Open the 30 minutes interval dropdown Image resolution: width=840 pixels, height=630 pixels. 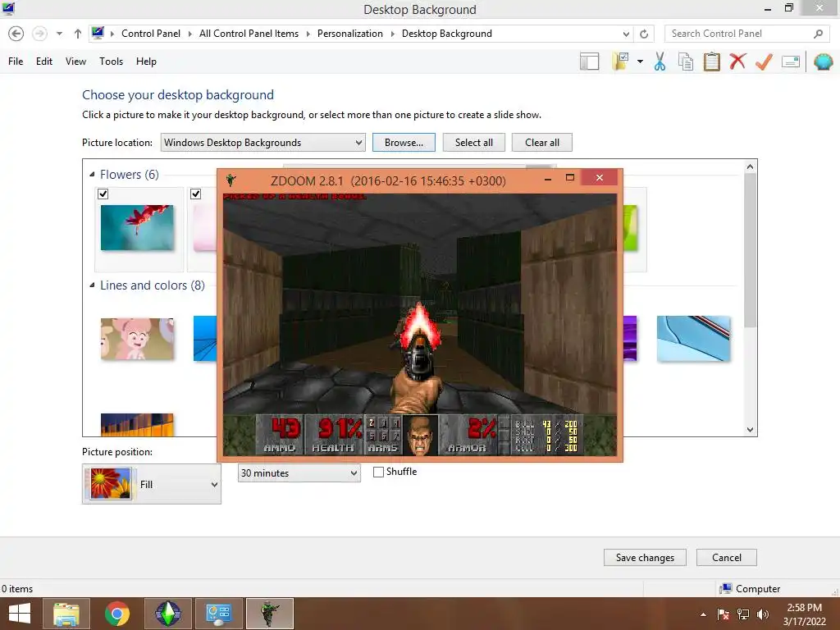(x=299, y=473)
